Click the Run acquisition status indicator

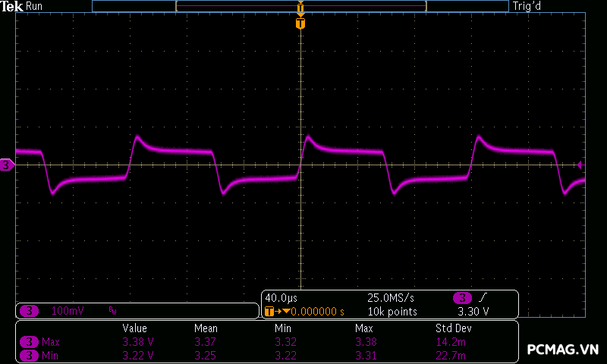click(35, 6)
